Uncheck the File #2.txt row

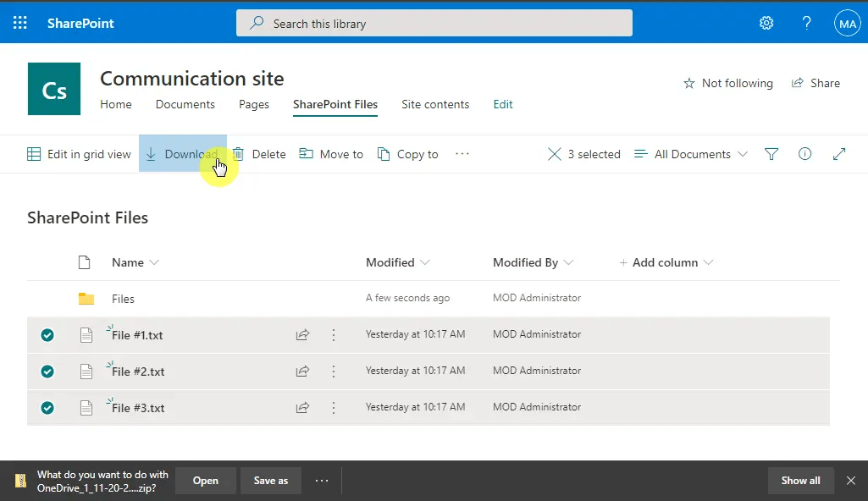coord(47,372)
